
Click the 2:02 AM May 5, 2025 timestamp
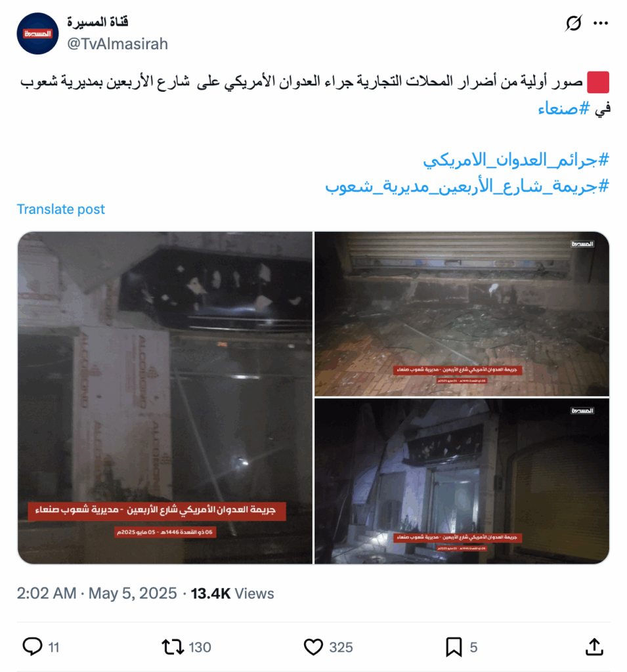97,593
